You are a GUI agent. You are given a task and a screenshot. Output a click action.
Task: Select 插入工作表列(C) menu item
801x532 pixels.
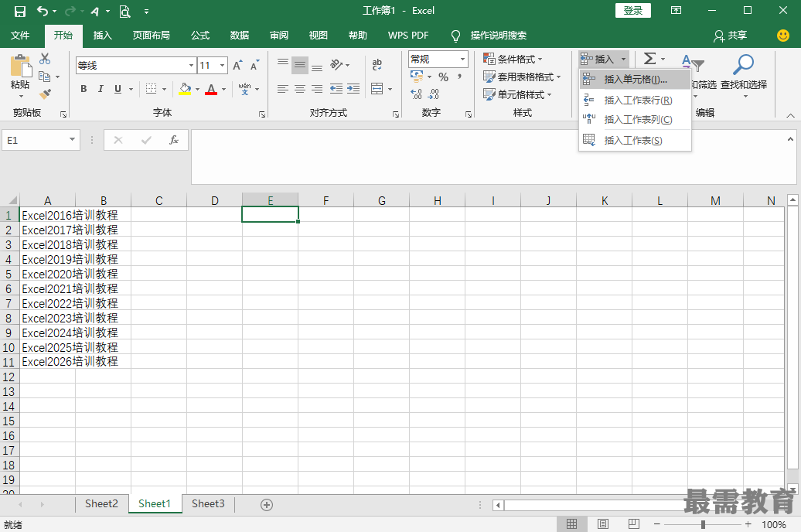(x=635, y=120)
